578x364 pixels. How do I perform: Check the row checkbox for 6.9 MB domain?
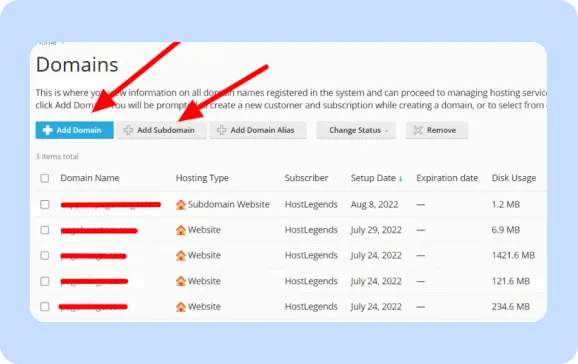[45, 230]
